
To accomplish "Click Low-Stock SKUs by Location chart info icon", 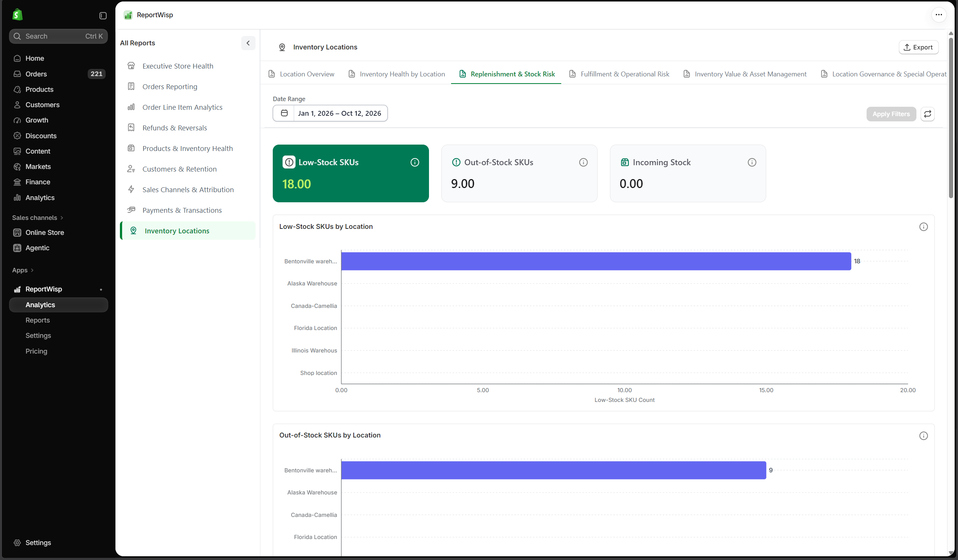I will tap(923, 227).
